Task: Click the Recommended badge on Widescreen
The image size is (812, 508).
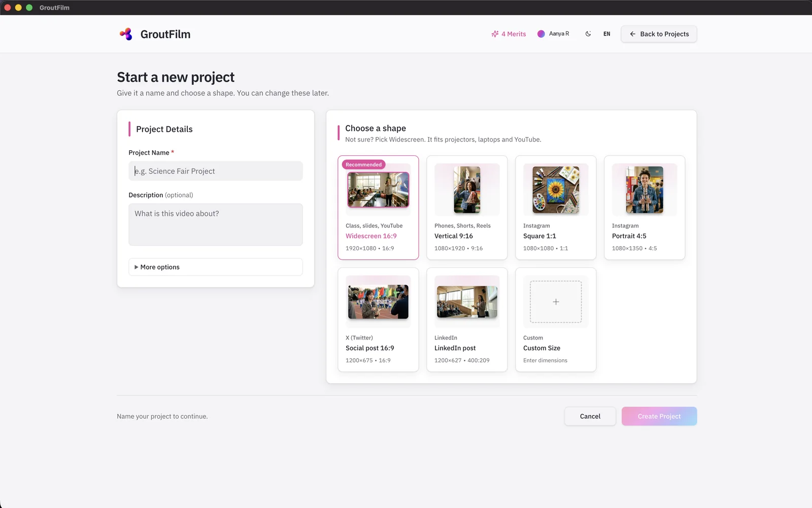Action: (364, 164)
